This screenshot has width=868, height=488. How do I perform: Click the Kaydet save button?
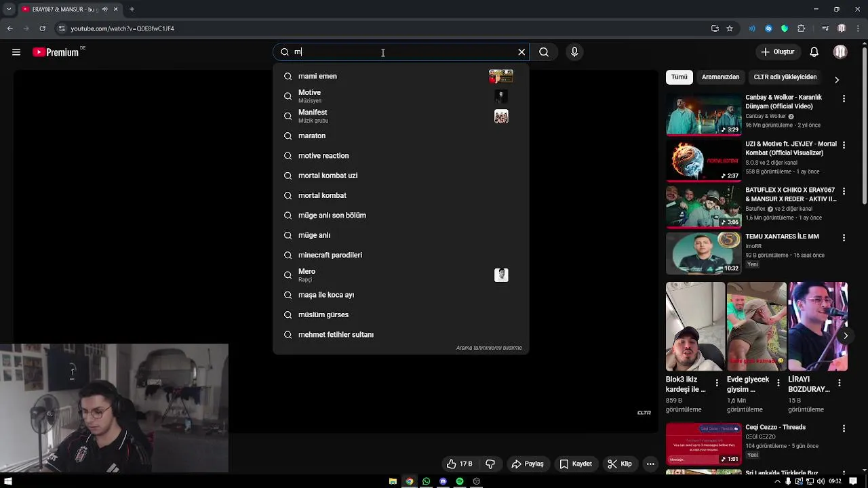point(576,464)
